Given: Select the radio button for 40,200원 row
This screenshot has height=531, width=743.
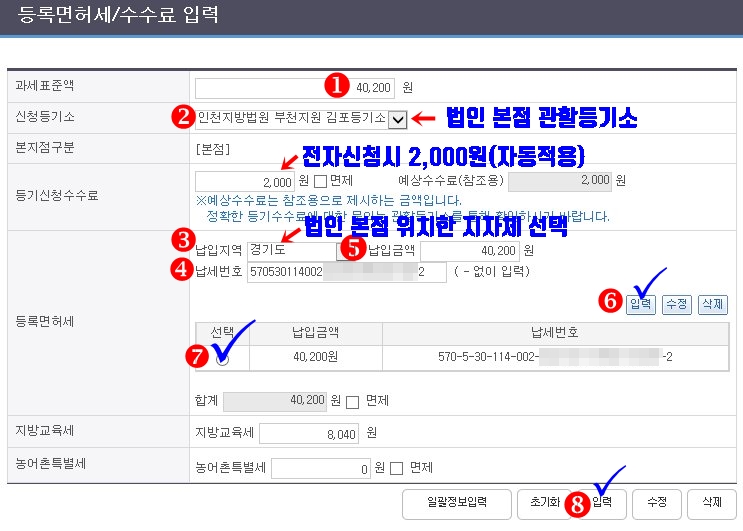Looking at the screenshot, I should [222, 360].
